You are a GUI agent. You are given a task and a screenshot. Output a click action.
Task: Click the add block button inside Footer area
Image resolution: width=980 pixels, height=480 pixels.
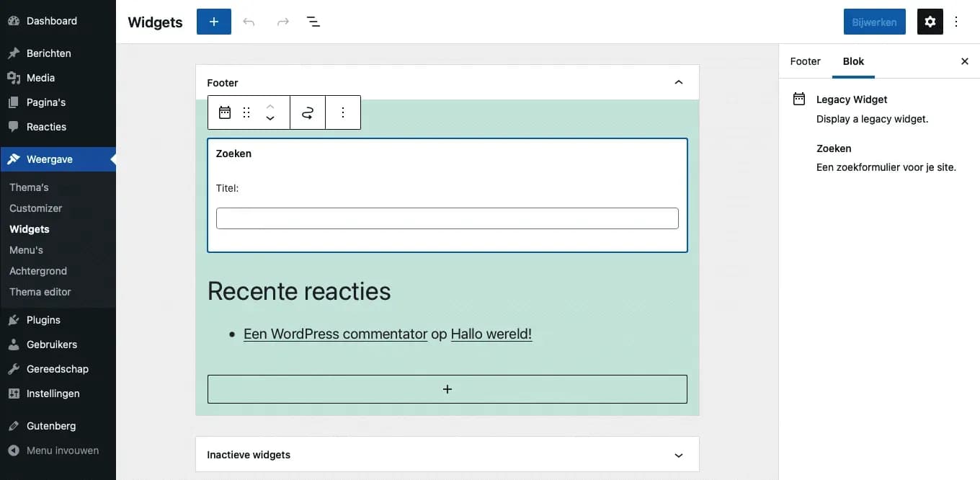[x=447, y=389]
